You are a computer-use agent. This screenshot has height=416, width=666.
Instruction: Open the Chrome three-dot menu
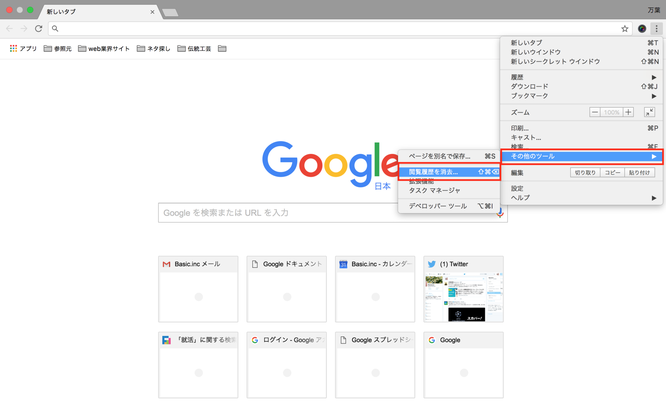[656, 28]
